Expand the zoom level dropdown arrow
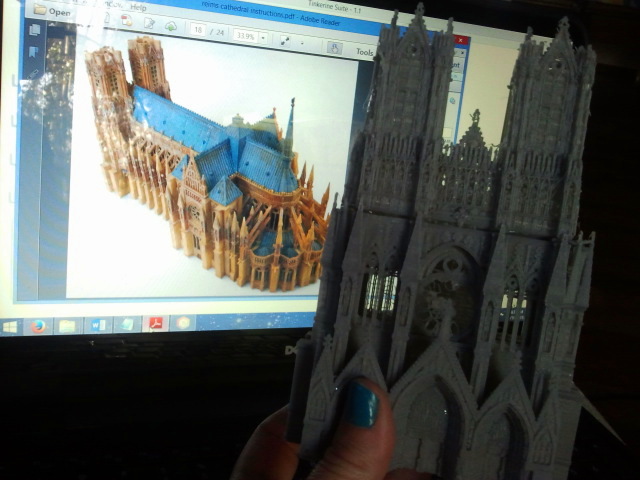This screenshot has width=640, height=480. (261, 37)
